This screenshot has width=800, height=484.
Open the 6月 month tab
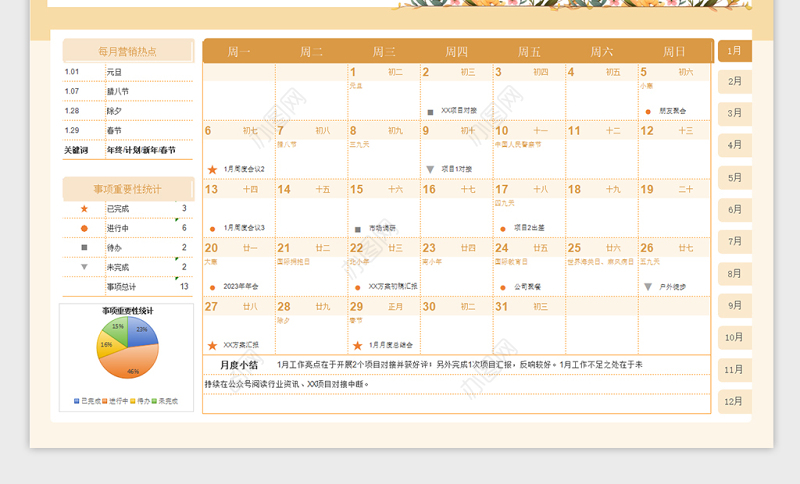click(x=735, y=210)
